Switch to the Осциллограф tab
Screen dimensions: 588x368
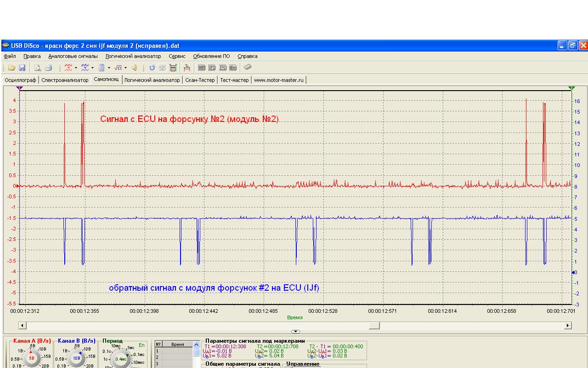(21, 80)
